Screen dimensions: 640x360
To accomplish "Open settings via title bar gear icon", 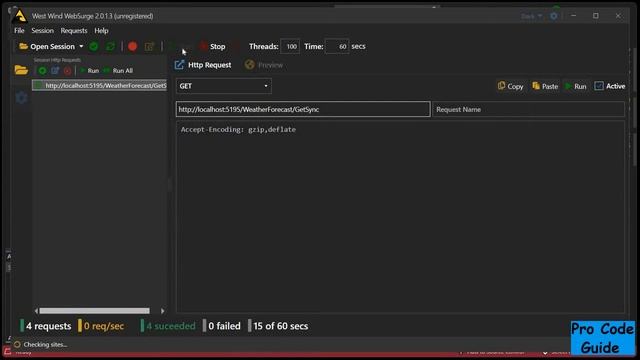I will (553, 16).
